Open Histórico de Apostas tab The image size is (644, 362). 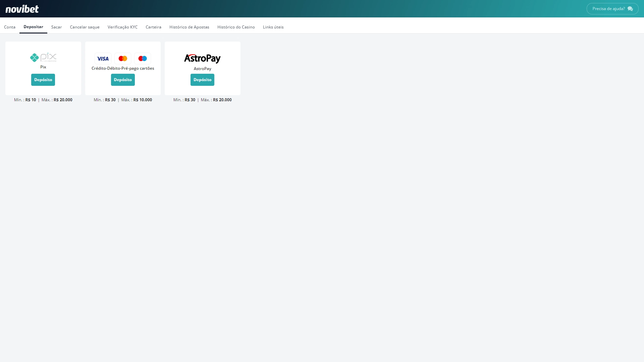pyautogui.click(x=189, y=27)
